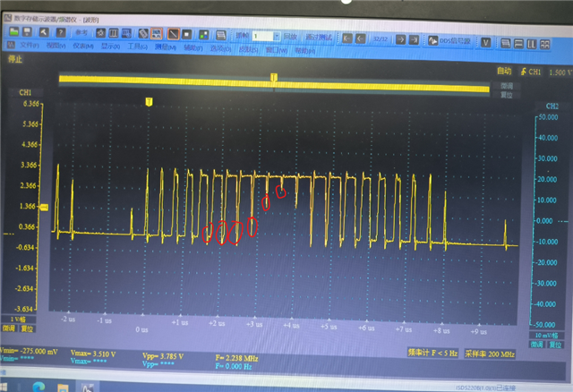573x392 pixels.
Task: Open the 帮助 help menu
Action: pos(305,50)
